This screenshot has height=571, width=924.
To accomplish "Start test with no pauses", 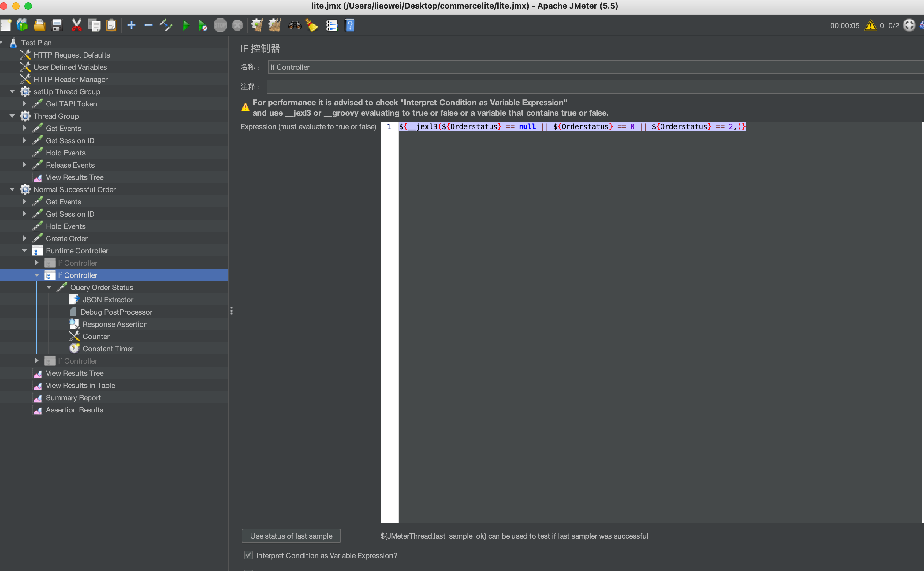I will 203,25.
